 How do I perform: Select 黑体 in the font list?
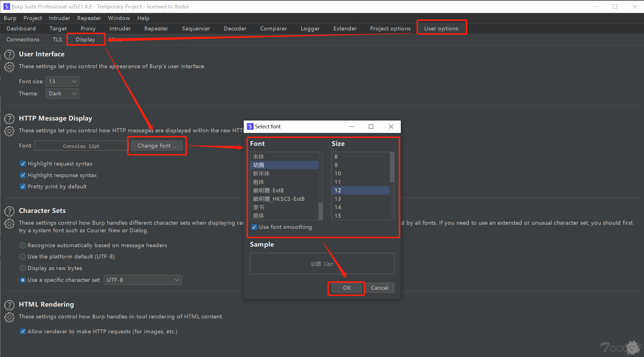pos(284,216)
